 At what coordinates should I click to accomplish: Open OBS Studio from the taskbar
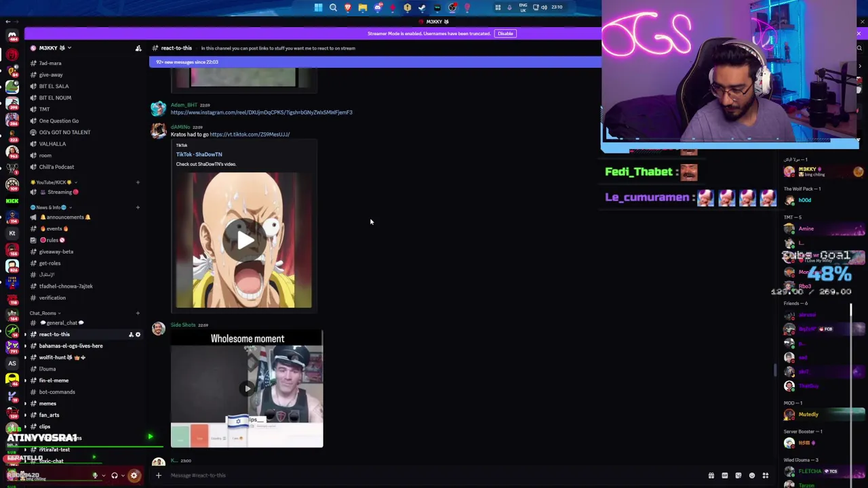[x=452, y=7]
